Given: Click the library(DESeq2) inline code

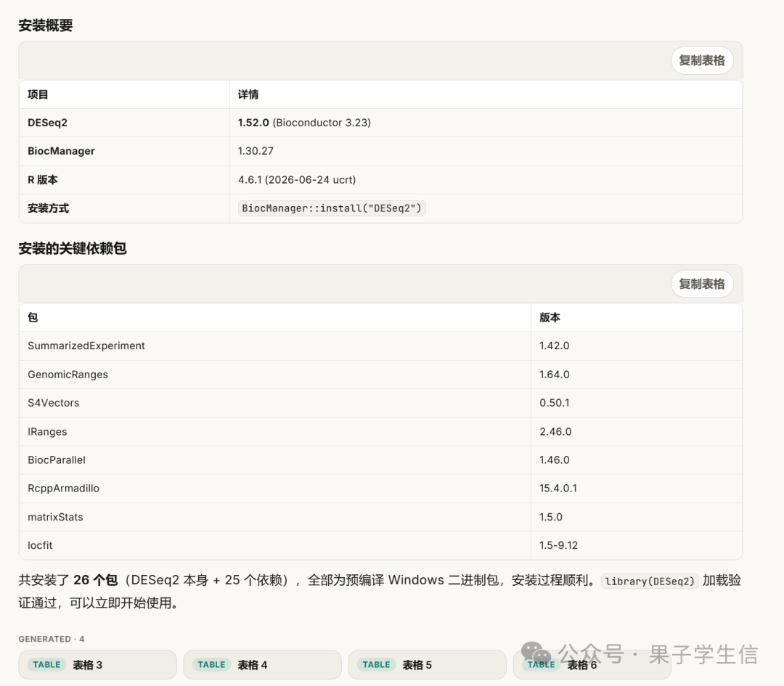Looking at the screenshot, I should [x=650, y=581].
